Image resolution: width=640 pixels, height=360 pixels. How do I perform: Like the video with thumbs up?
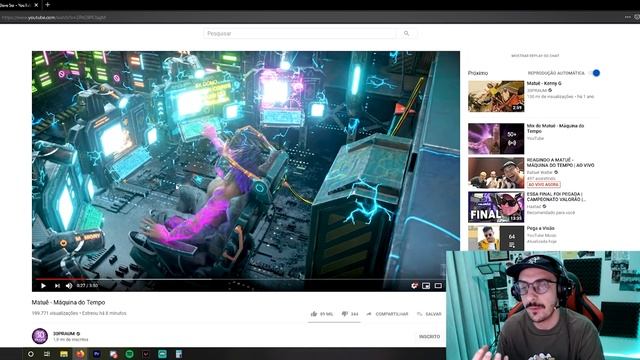tap(322, 314)
